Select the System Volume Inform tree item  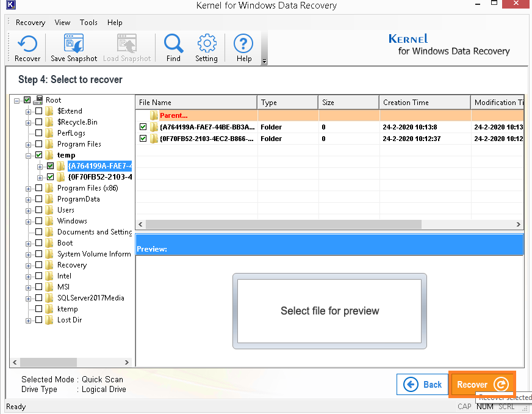pyautogui.click(x=94, y=254)
